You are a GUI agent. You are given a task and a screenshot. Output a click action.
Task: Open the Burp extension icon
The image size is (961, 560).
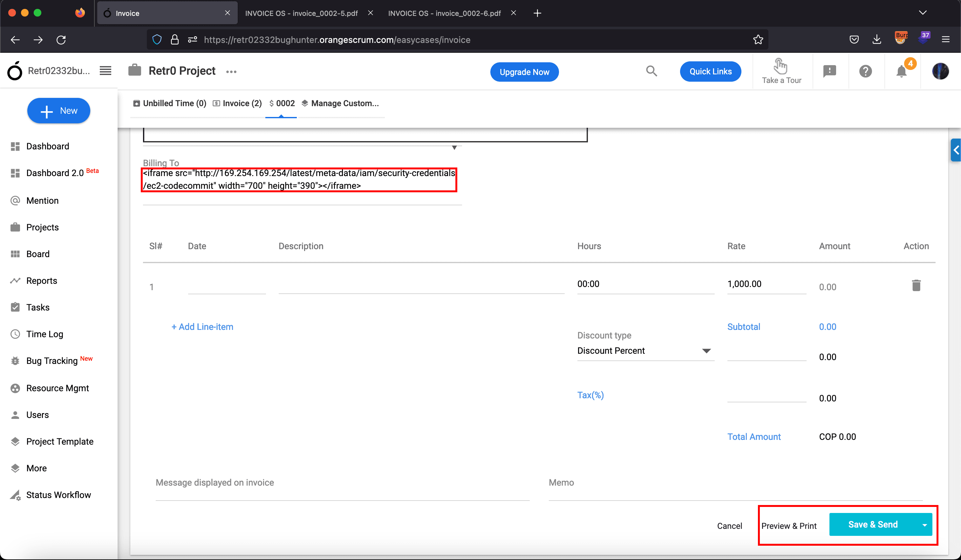click(x=900, y=38)
